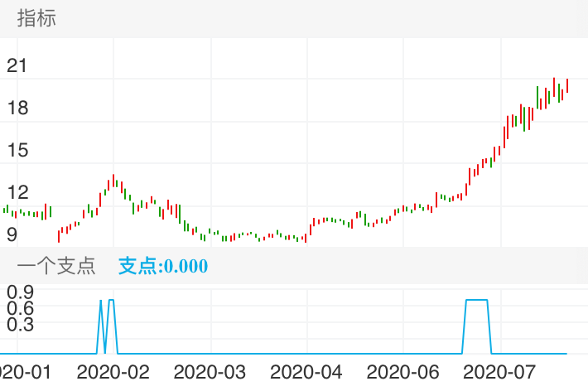Click the 12 price axis label

click(17, 192)
